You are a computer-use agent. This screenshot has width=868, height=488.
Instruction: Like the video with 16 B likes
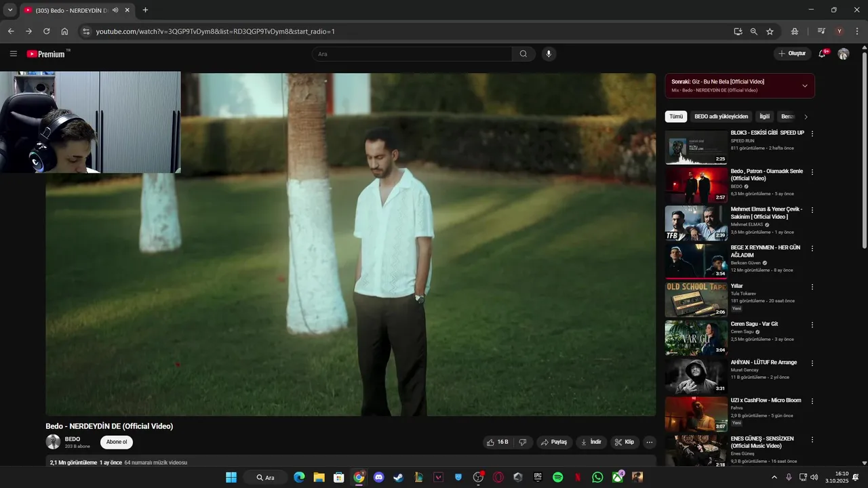[497, 442]
